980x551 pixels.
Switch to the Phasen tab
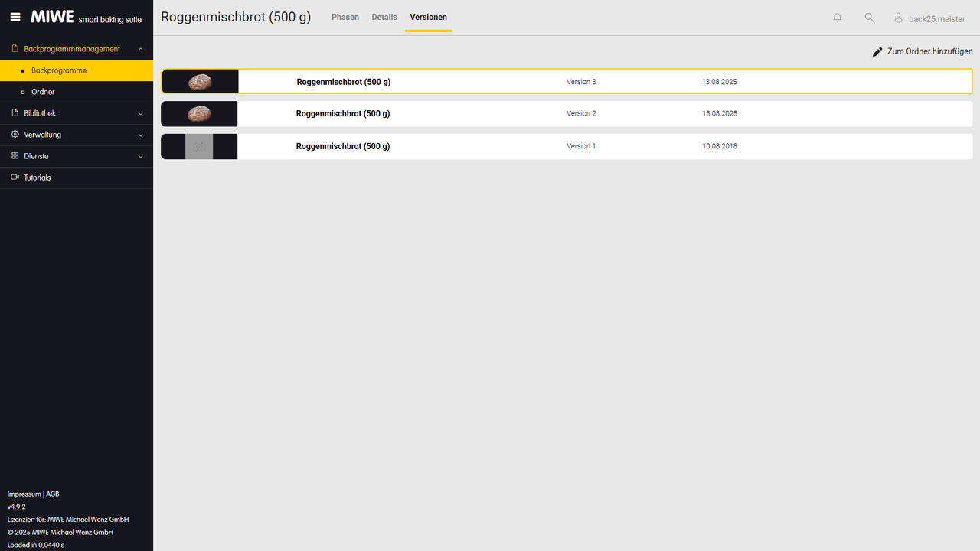(x=345, y=17)
